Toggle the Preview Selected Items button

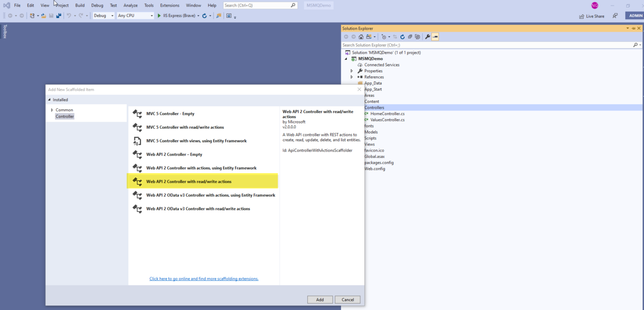(x=435, y=37)
